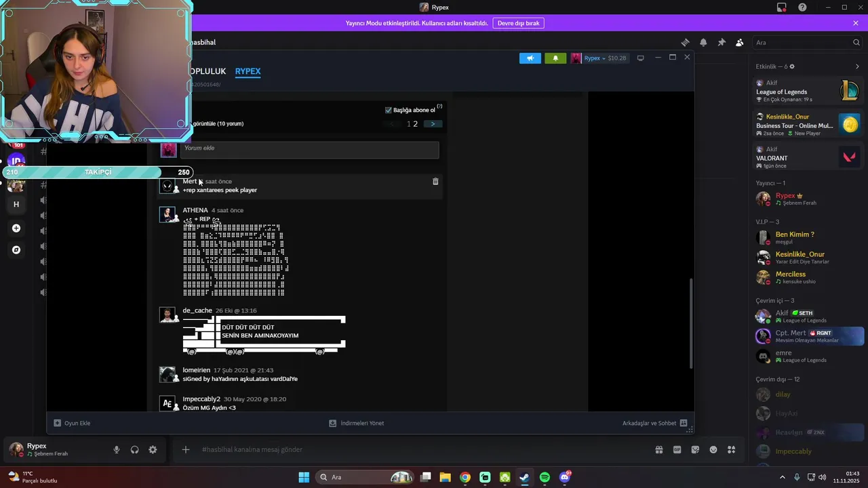Dismiss the purple streamer mode banner
The height and width of the screenshot is (488, 868).
tap(856, 23)
